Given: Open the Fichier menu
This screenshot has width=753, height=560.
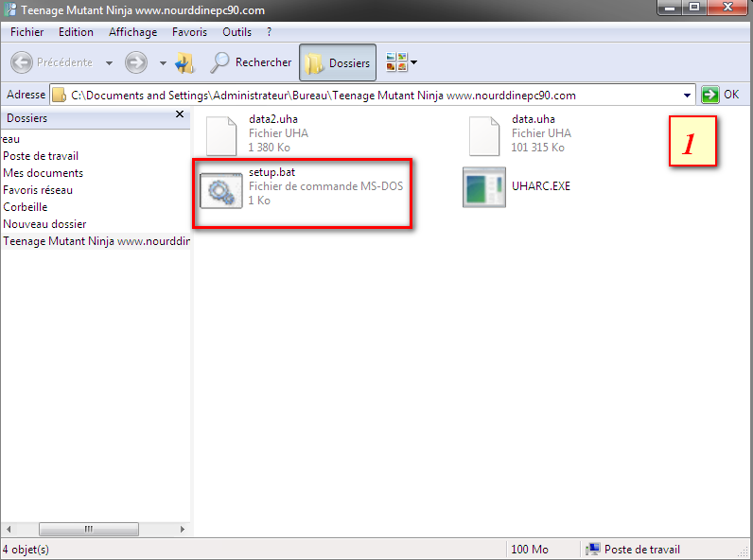Looking at the screenshot, I should [26, 32].
